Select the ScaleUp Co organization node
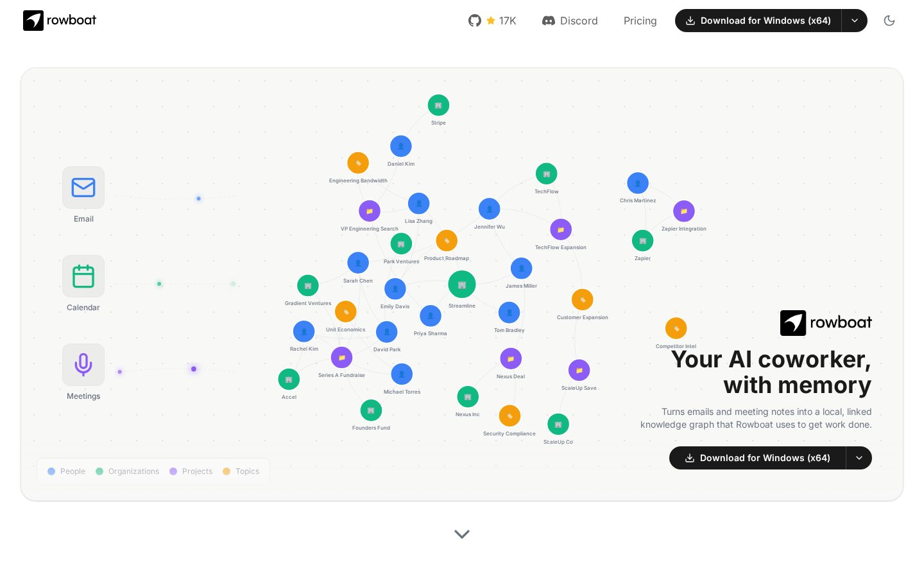924x578 pixels. coord(558,425)
